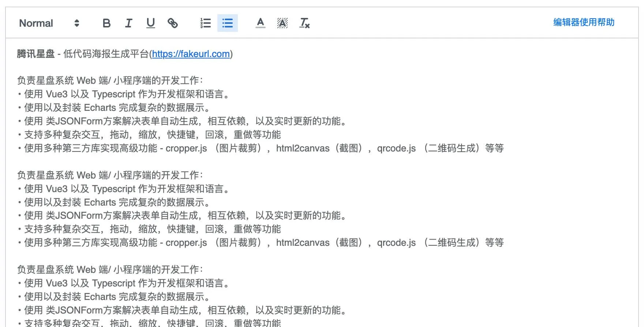Click text '低代码海报生成平台'
The image size is (644, 327).
(x=106, y=54)
